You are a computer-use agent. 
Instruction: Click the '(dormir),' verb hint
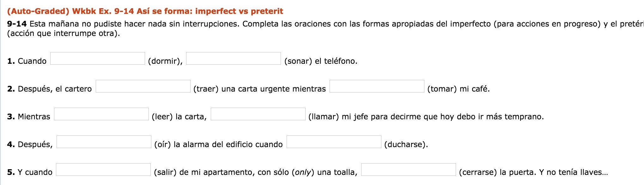point(165,61)
